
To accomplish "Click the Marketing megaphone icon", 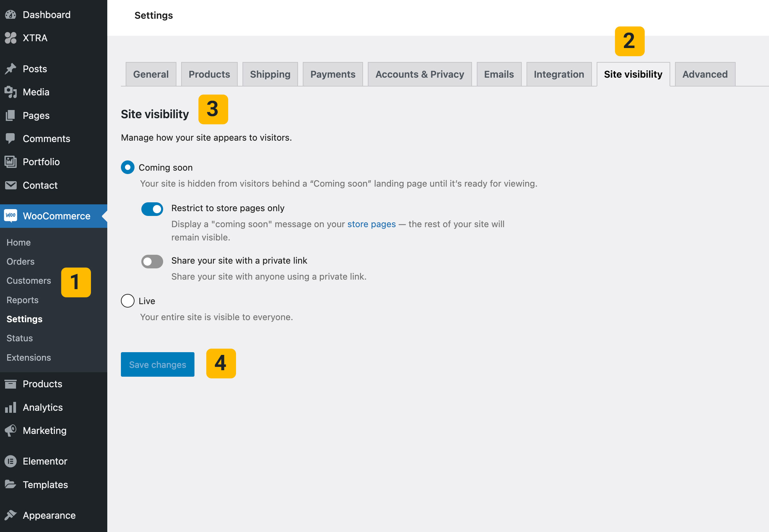I will pos(11,431).
